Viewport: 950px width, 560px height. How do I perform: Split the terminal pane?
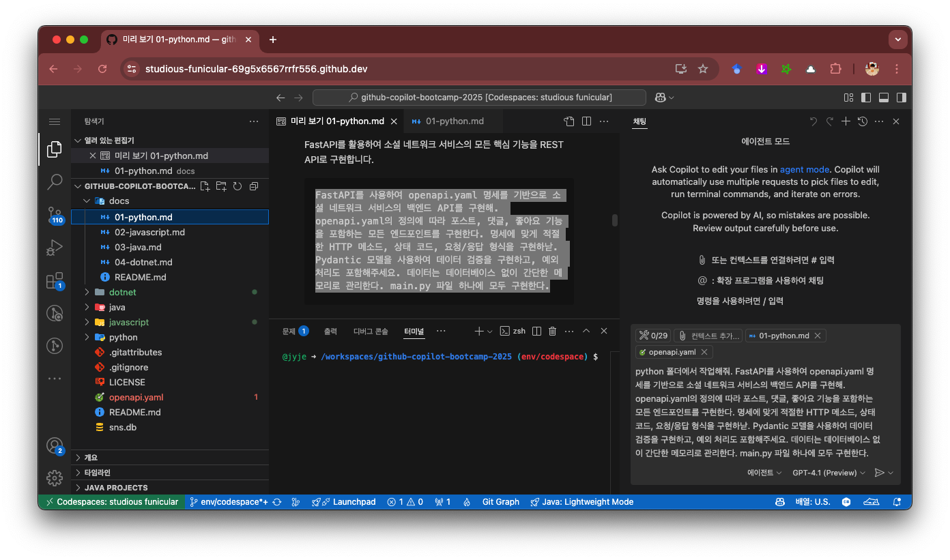(536, 331)
